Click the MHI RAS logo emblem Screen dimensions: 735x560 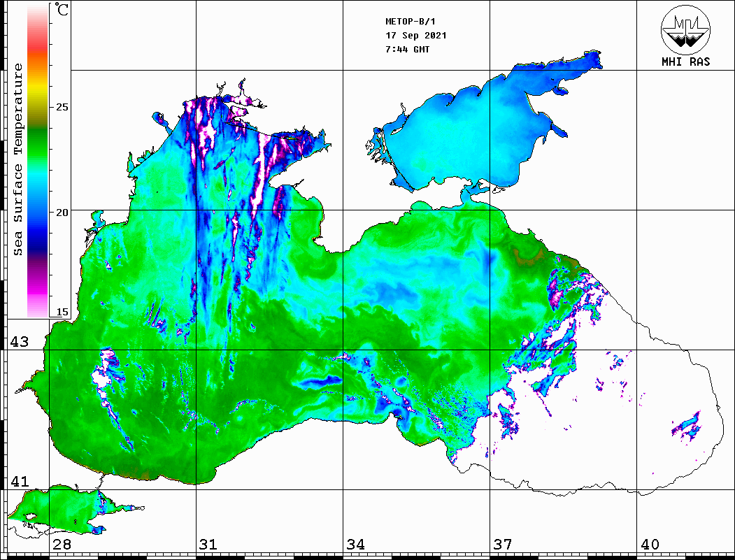685,29
